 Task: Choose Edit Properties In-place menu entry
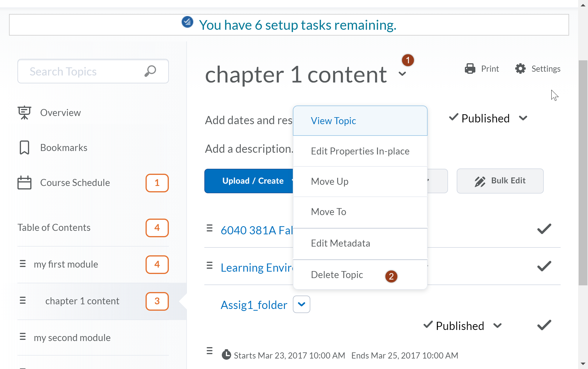coord(360,151)
